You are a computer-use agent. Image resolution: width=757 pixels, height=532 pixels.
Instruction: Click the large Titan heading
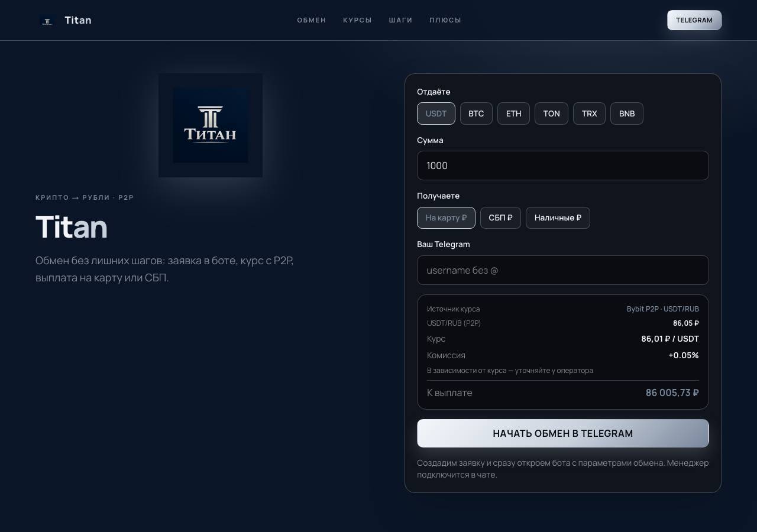tap(72, 227)
